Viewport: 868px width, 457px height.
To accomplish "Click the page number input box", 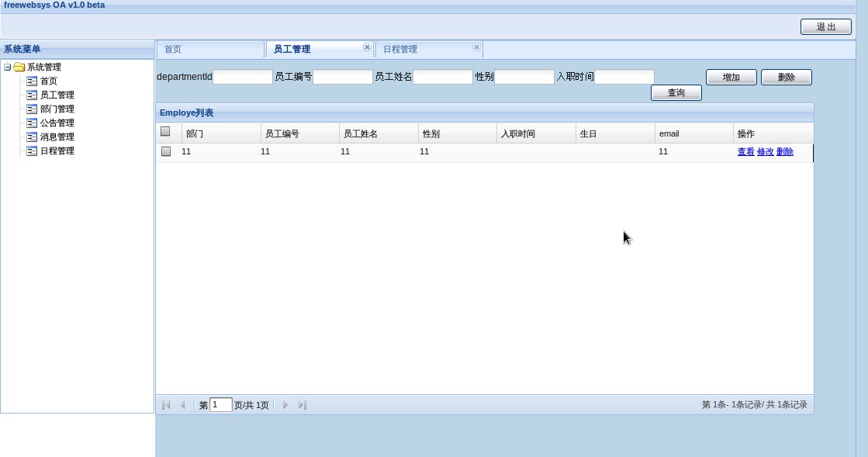I will (x=220, y=404).
